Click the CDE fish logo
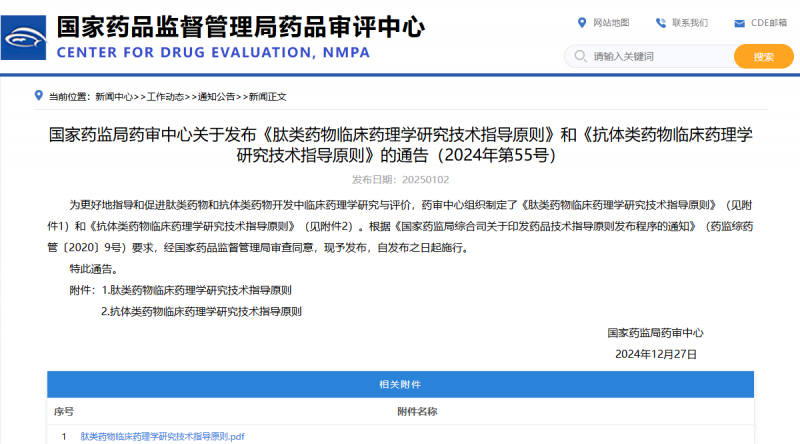Viewport: 800px width, 444px height. click(x=24, y=38)
